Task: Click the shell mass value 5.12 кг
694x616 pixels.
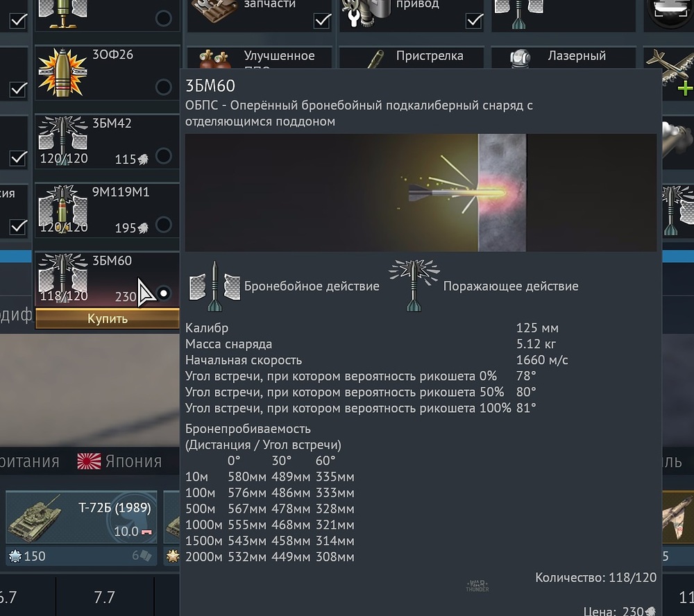Action: tap(536, 344)
